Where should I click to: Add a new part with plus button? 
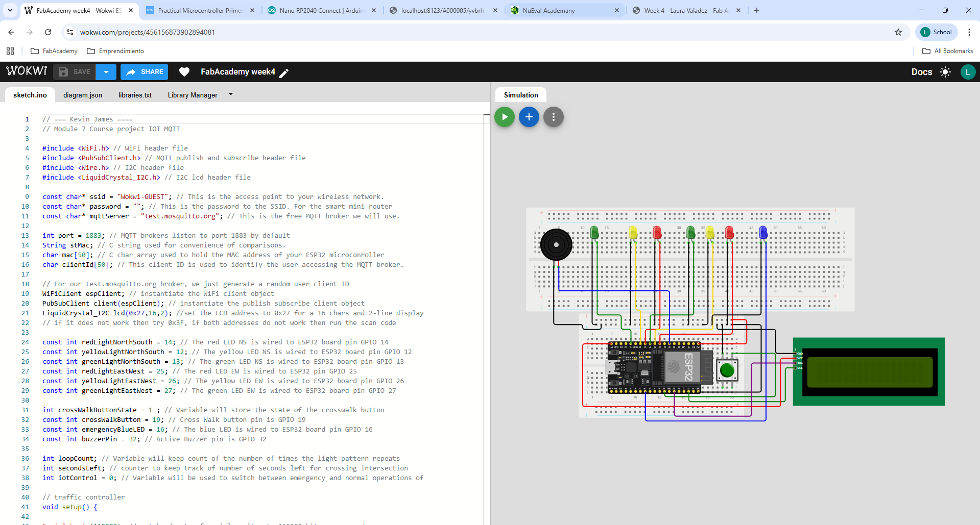[529, 117]
